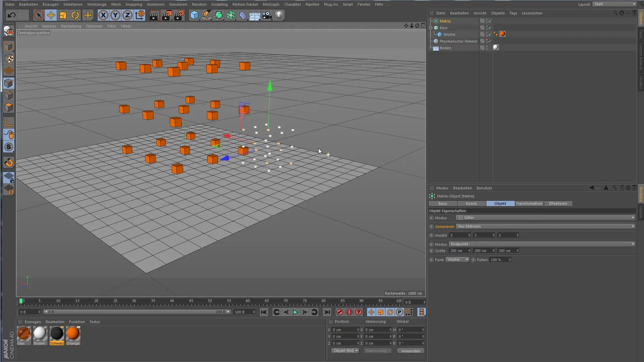Select the Glas material swatch
Viewport: 644px width, 362px height.
pos(24,336)
